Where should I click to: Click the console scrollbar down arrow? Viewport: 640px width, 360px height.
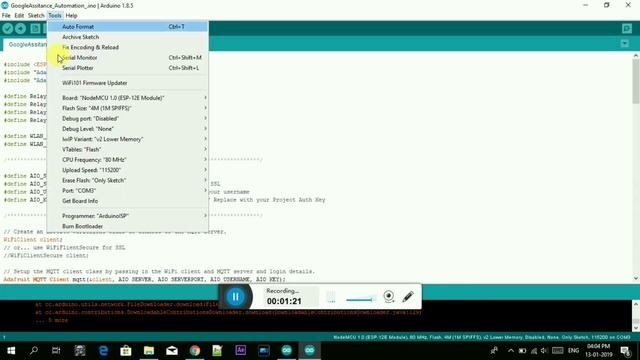pyautogui.click(x=636, y=328)
